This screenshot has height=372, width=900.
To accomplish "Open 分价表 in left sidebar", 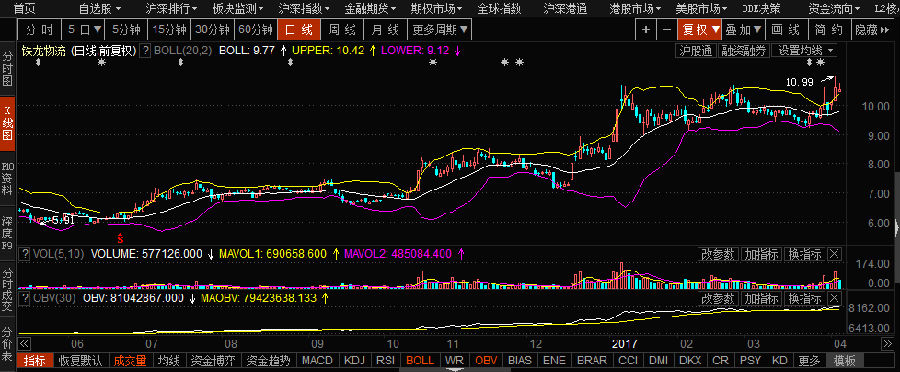I will tap(7, 343).
